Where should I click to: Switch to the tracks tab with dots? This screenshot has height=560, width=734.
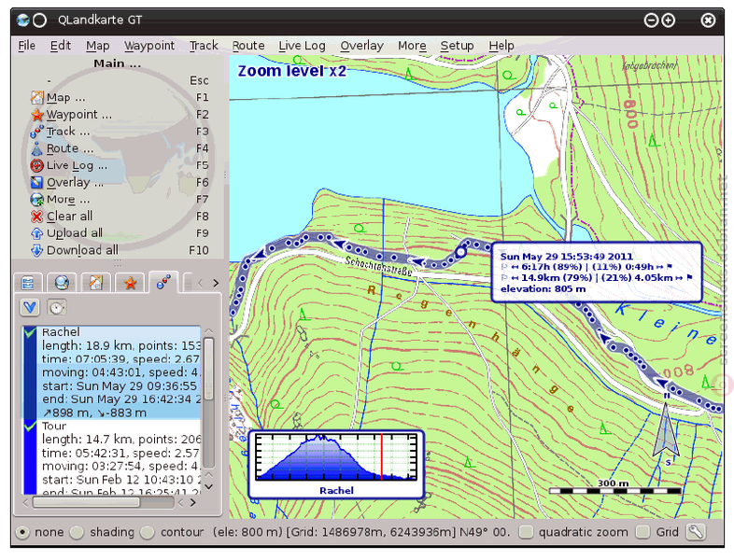coord(163,282)
